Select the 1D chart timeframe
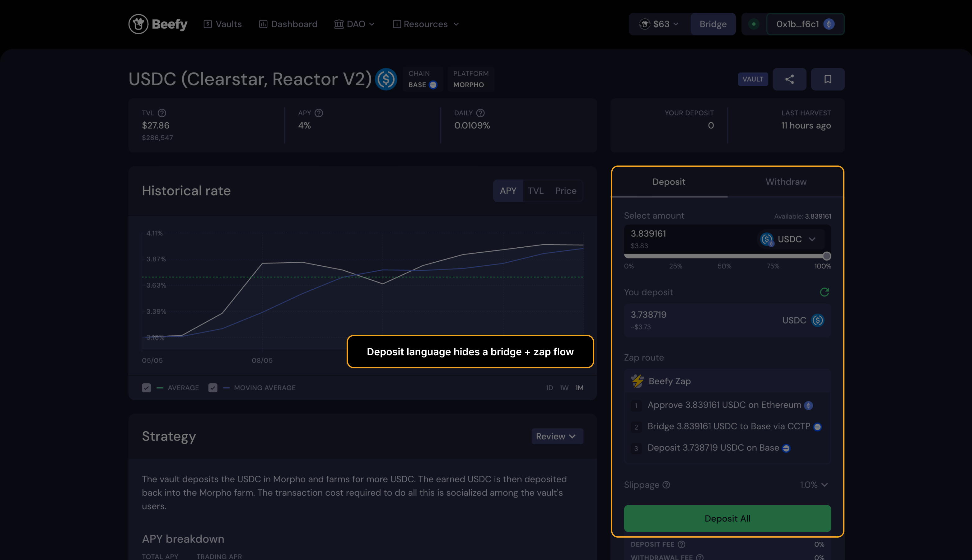The width and height of the screenshot is (972, 560). pos(549,388)
